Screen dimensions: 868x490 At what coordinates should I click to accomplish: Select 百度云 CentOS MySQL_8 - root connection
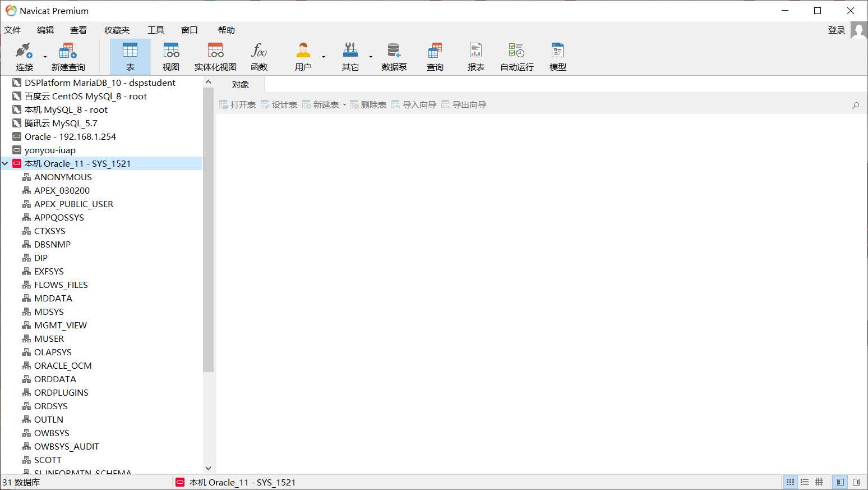(x=85, y=96)
